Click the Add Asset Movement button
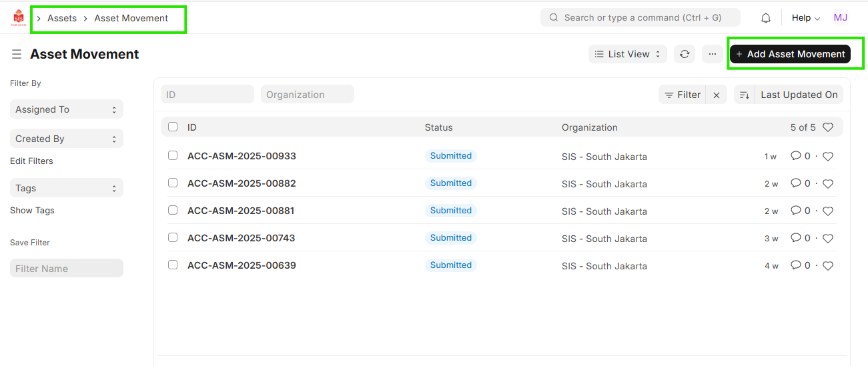 790,54
